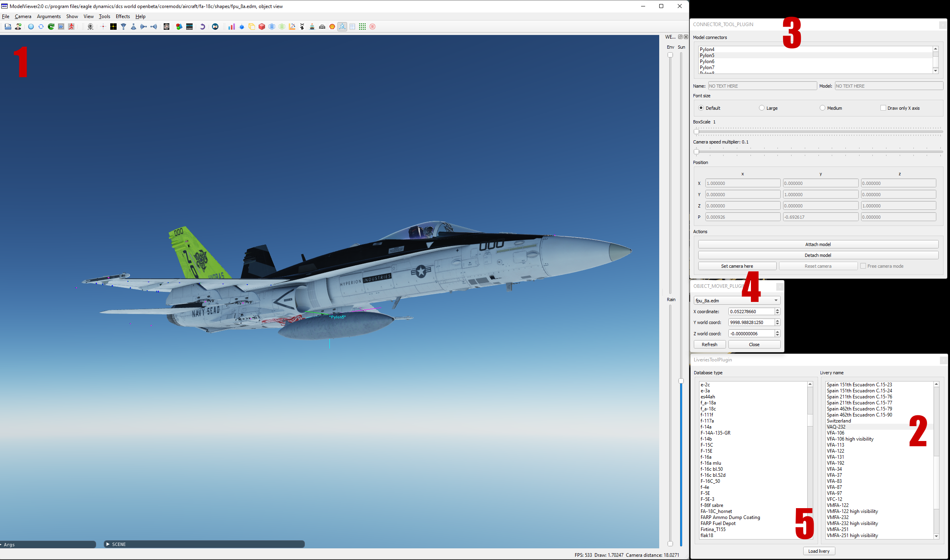The height and width of the screenshot is (560, 950).
Task: Click the Attach model button
Action: click(818, 244)
